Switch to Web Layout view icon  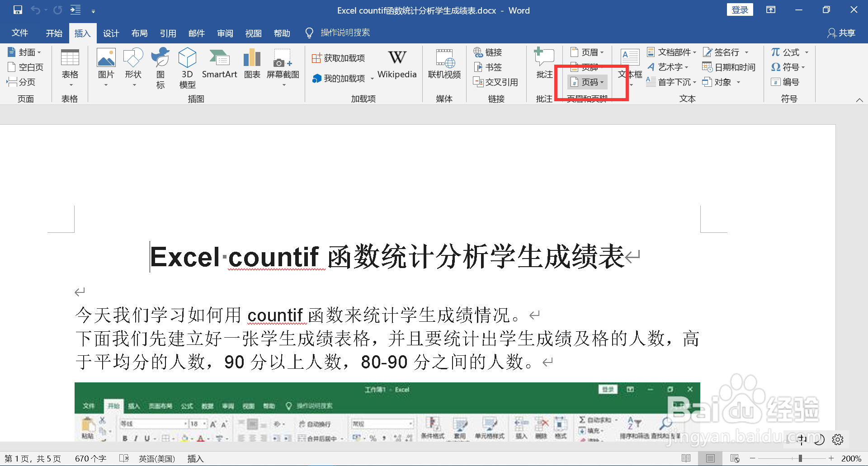coord(735,458)
